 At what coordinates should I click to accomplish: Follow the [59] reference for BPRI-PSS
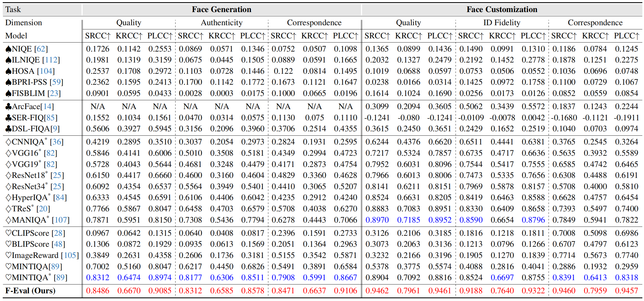coord(56,82)
